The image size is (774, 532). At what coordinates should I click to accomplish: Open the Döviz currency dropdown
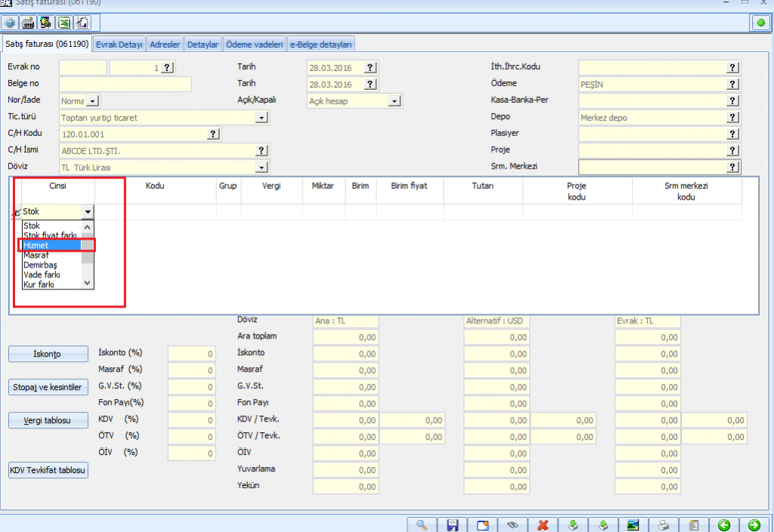(x=262, y=168)
